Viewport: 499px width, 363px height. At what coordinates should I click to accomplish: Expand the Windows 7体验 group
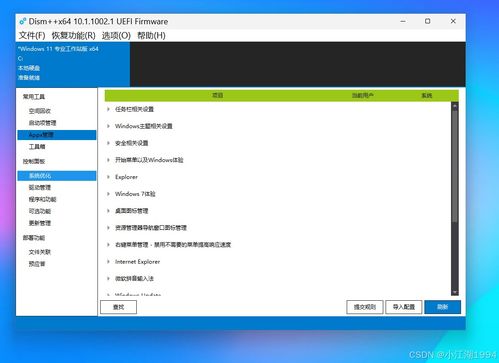[x=108, y=194]
